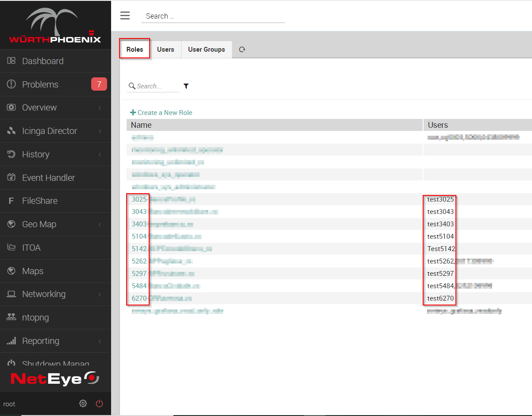Screen dimensions: 532x416
Task: Open the filter options next to role search
Action: pos(186,86)
